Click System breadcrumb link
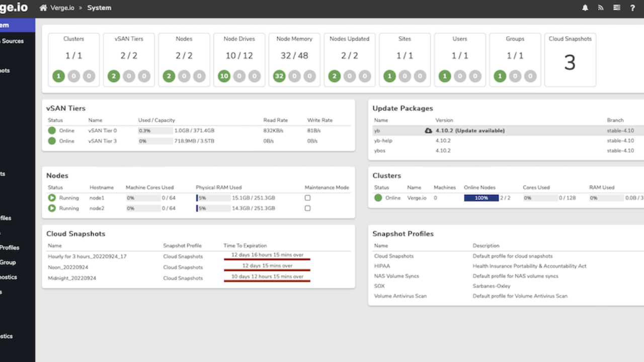The width and height of the screenshot is (644, 362). 99,8
